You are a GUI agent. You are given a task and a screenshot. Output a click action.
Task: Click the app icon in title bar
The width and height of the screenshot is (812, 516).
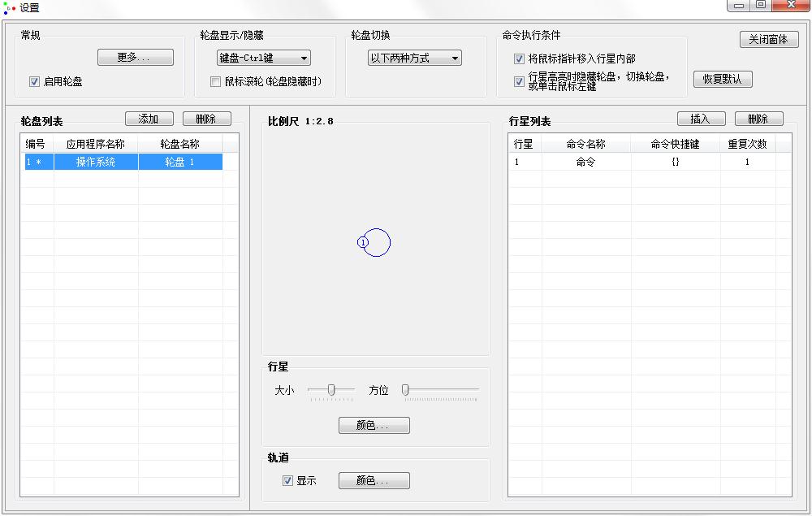click(x=10, y=8)
